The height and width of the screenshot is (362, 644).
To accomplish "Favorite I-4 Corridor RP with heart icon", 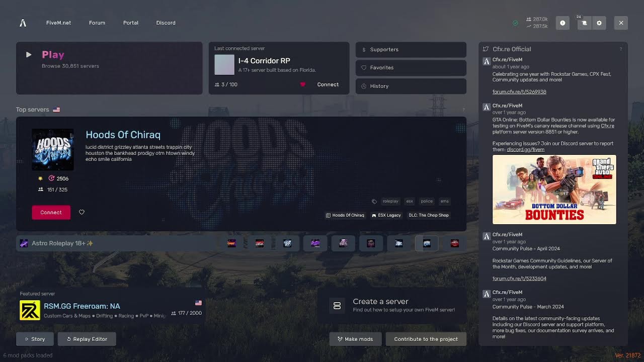I will (302, 84).
